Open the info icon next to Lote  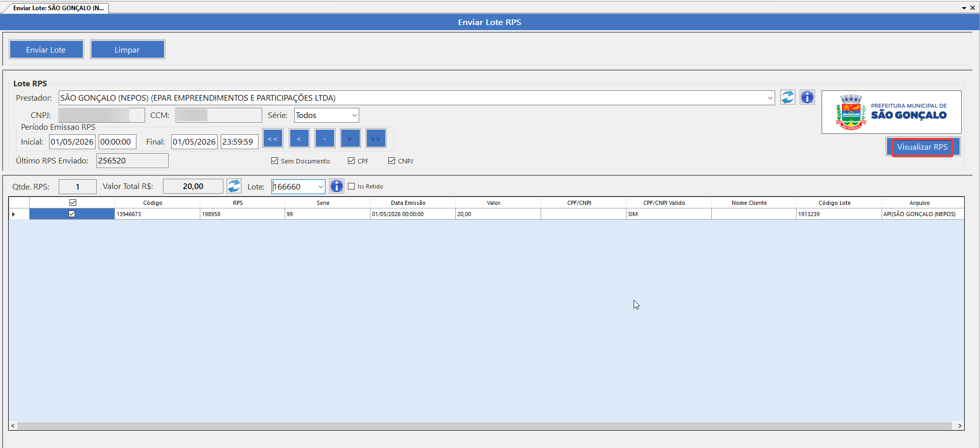click(336, 186)
